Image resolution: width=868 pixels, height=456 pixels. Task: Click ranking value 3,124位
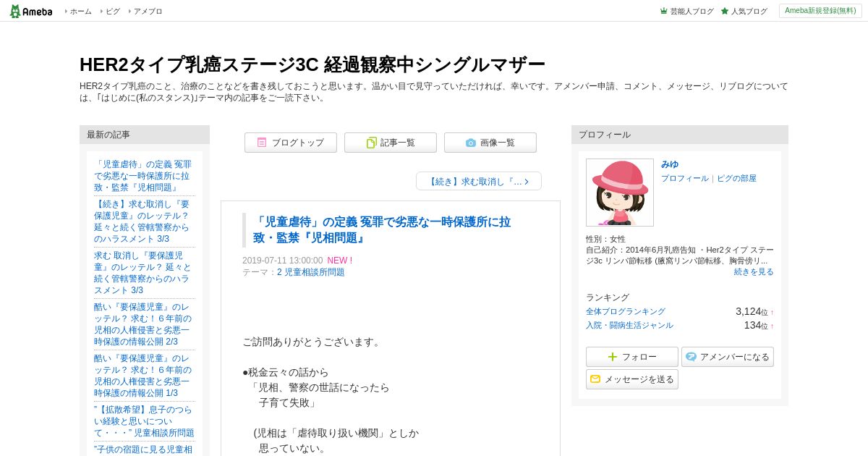click(x=752, y=311)
